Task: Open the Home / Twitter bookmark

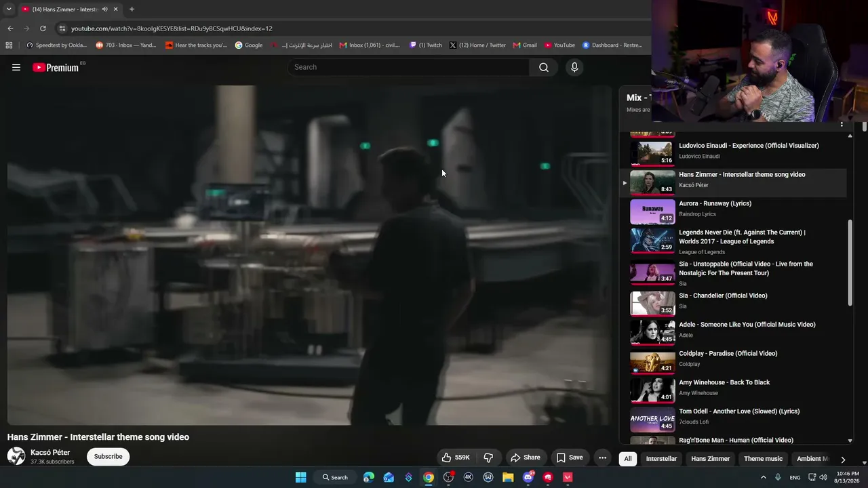Action: pos(477,45)
